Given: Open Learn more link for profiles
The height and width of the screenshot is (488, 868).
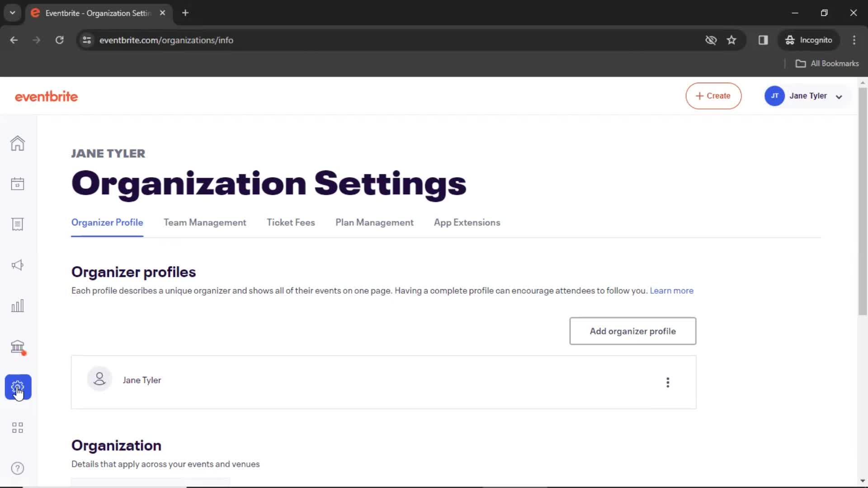Looking at the screenshot, I should [672, 291].
